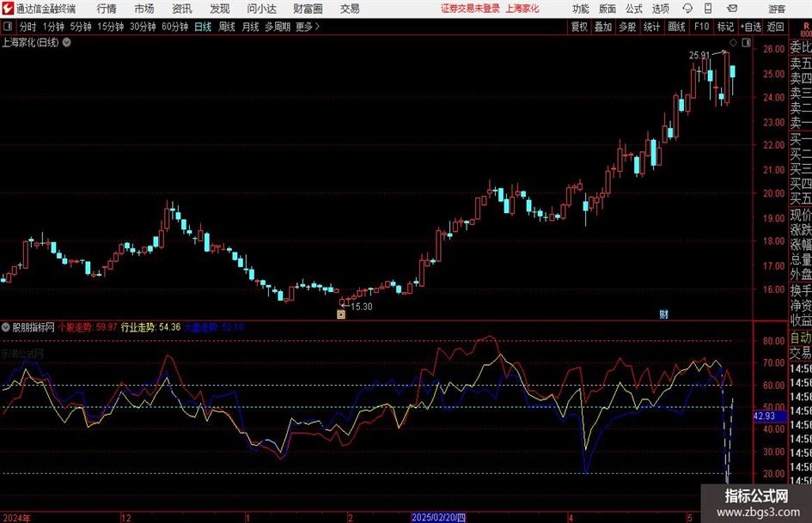Open the 功能 menu
The image size is (812, 523).
581,9
